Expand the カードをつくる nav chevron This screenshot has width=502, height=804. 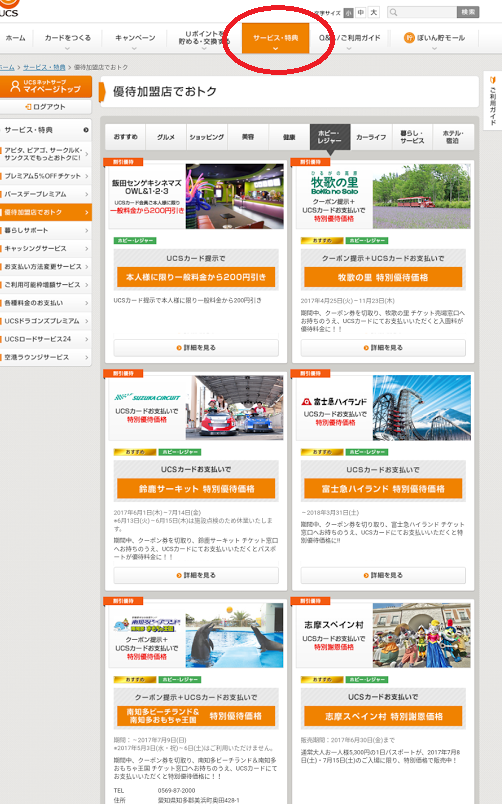click(x=67, y=49)
